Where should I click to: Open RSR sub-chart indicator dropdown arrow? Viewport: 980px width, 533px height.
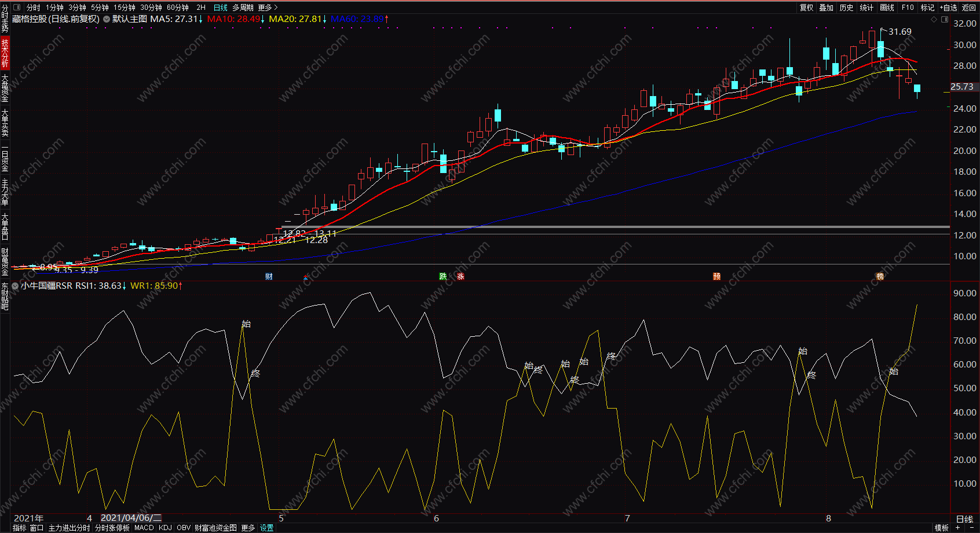coord(15,286)
